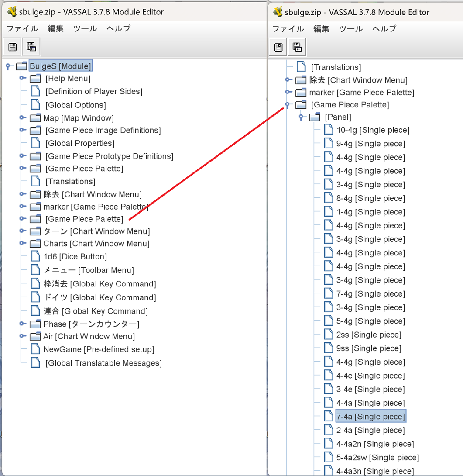Expand 除去 [Chart Window Menu] in right window
This screenshot has width=463, height=476.
coord(288,79)
